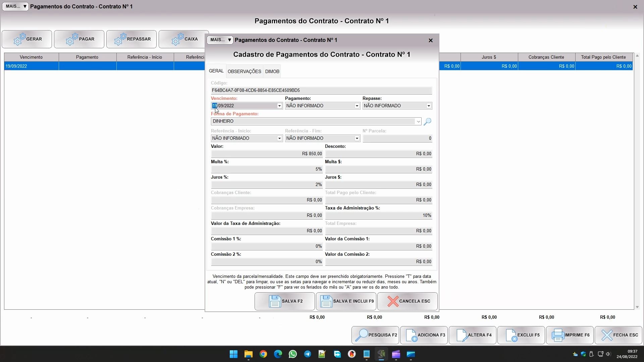Click ADICIONA F3 new document button
This screenshot has width=644, height=362.
424,335
